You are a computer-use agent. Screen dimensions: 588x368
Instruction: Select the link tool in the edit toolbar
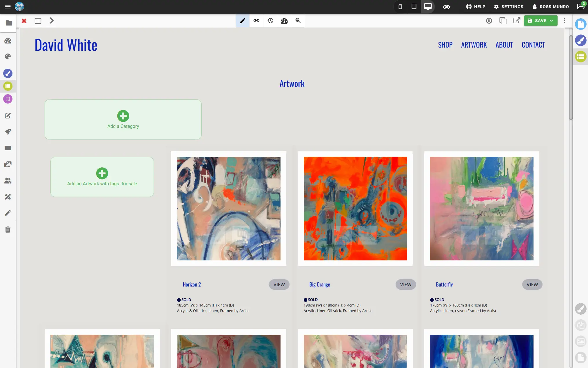pyautogui.click(x=256, y=21)
